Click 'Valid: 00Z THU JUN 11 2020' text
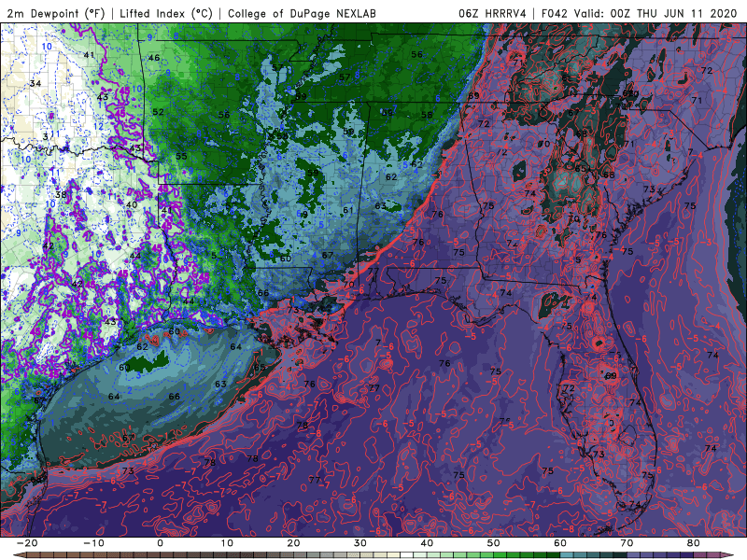Screen dimensions: 747x560 (x=655, y=13)
